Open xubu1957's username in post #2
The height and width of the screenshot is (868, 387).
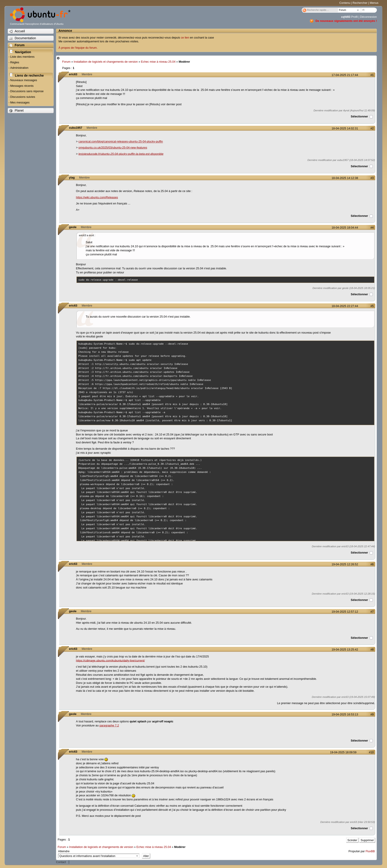76,128
